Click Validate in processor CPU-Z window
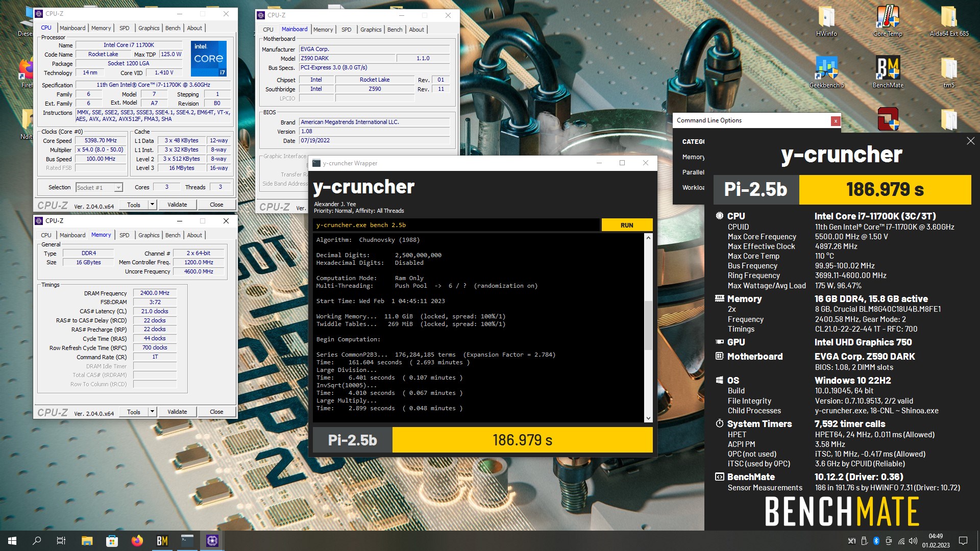The height and width of the screenshot is (551, 980). point(177,205)
